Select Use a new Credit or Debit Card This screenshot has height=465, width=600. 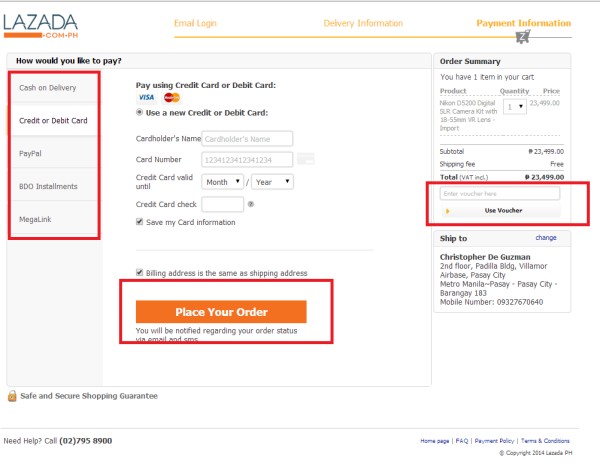pos(140,112)
